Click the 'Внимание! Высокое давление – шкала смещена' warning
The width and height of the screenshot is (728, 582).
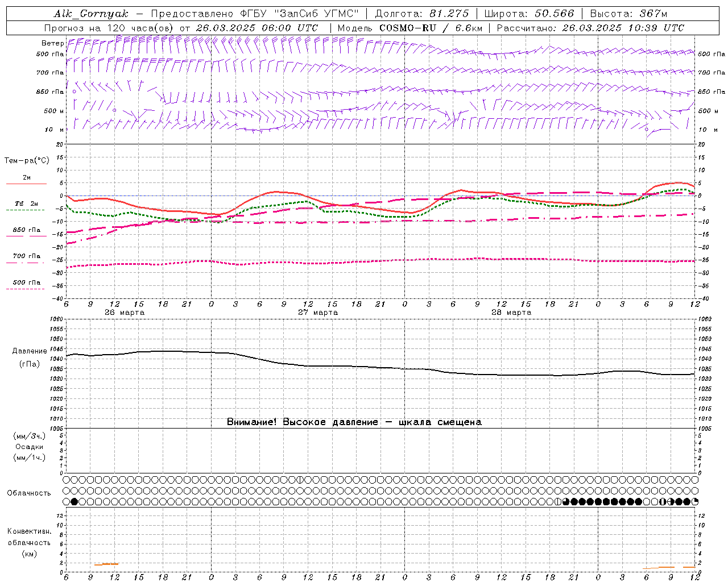pyautogui.click(x=354, y=422)
